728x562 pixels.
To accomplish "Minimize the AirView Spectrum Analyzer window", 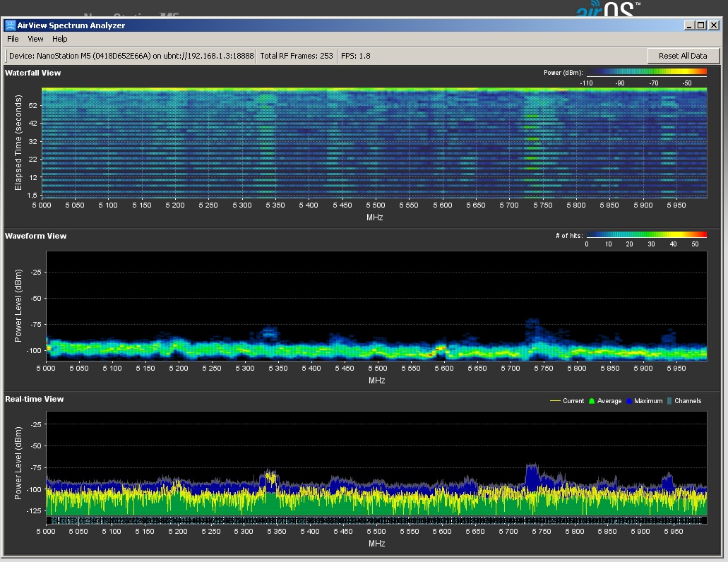I will 688,25.
